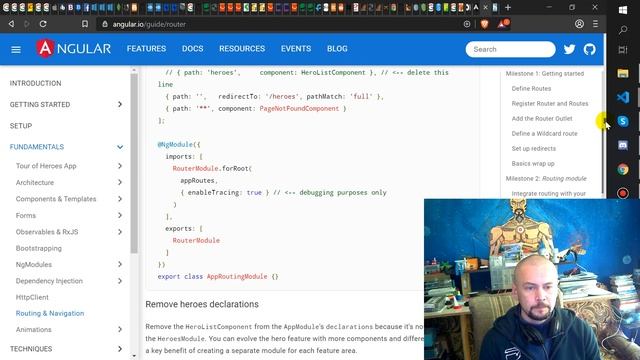Open Resources nav item
The width and height of the screenshot is (640, 360).
point(242,49)
